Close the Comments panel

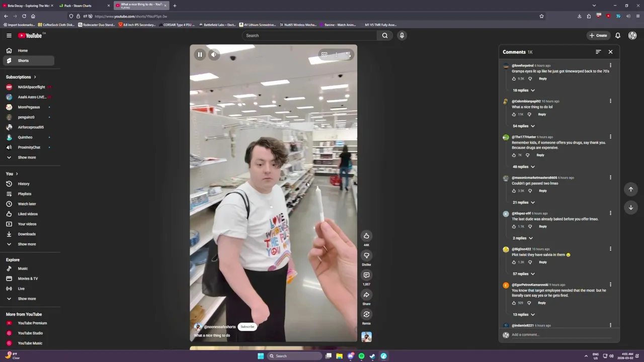click(x=610, y=52)
